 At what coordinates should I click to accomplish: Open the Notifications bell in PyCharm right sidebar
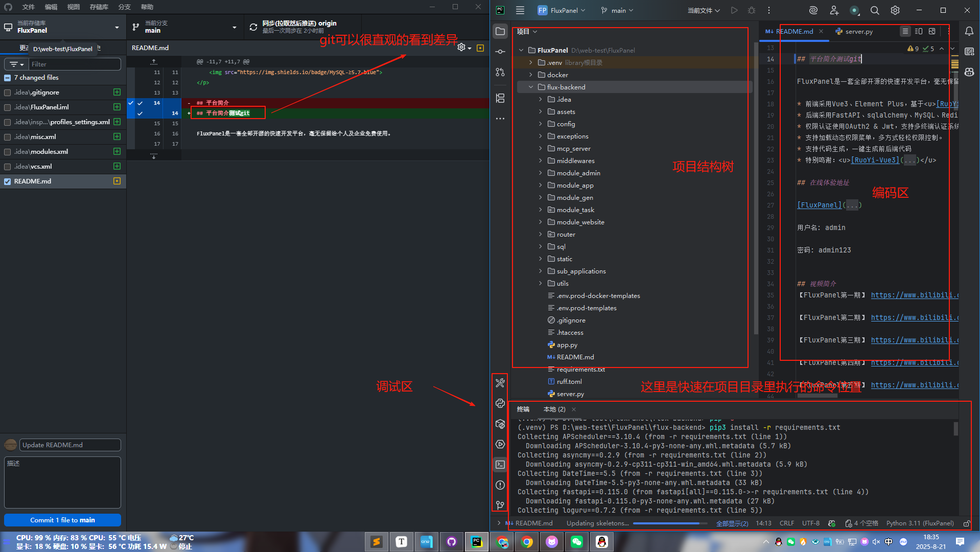(969, 31)
